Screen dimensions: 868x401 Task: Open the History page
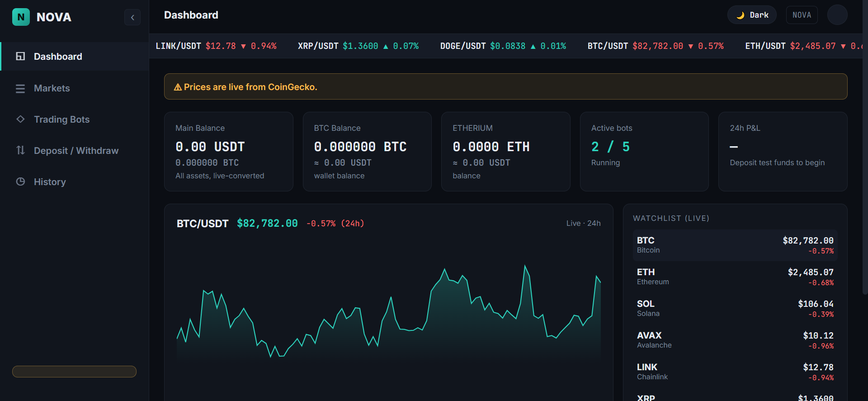[x=75, y=182]
